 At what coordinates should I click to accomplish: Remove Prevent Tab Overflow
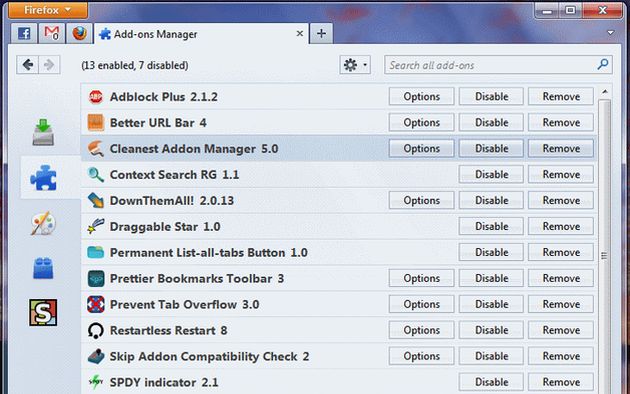(561, 304)
